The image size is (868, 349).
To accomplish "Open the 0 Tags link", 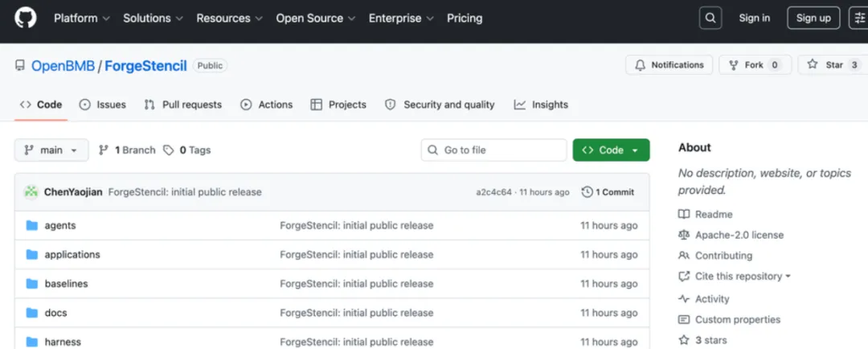I will click(x=187, y=150).
